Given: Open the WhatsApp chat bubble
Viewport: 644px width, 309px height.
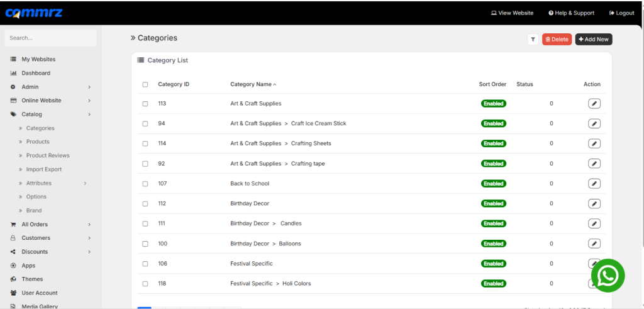Looking at the screenshot, I should (608, 275).
